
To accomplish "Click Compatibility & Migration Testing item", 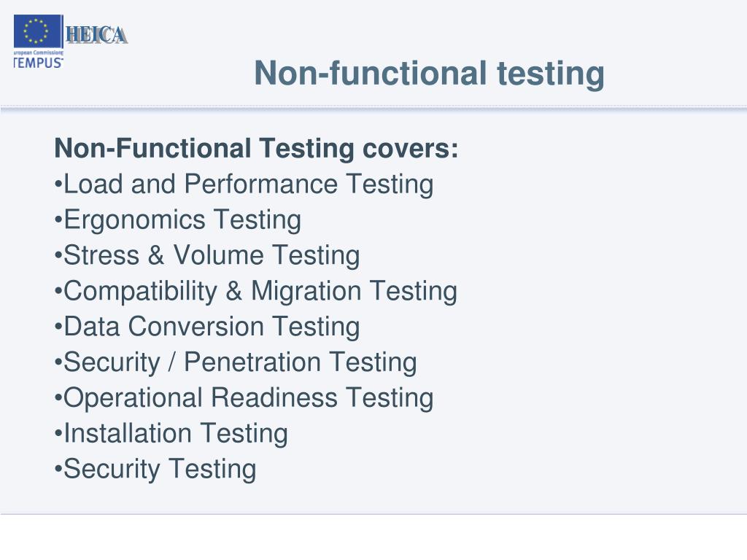I will point(256,291).
